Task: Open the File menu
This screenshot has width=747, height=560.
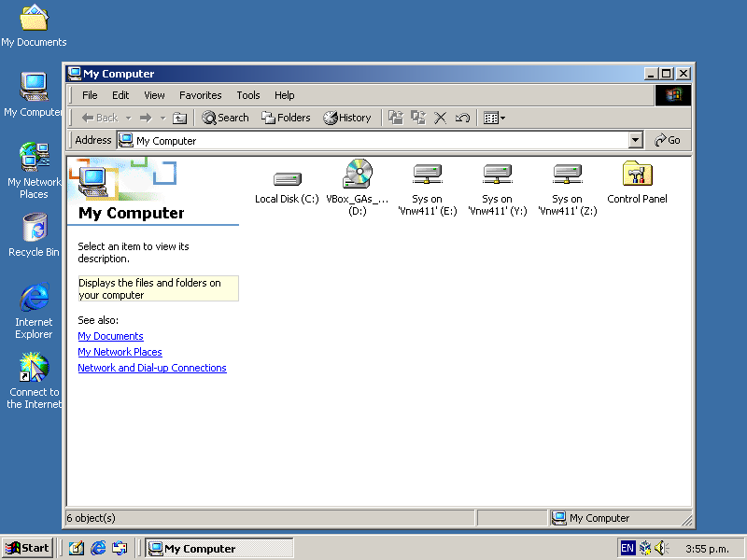Action: [x=90, y=95]
